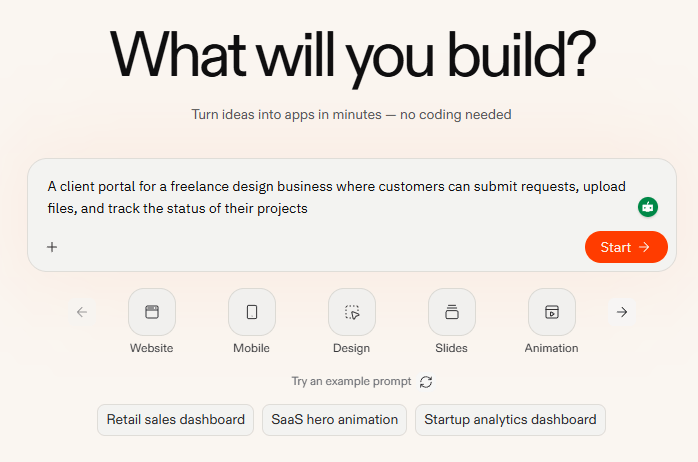Click the 'Website' text label
Screen dimensions: 698x462
pyautogui.click(x=151, y=348)
